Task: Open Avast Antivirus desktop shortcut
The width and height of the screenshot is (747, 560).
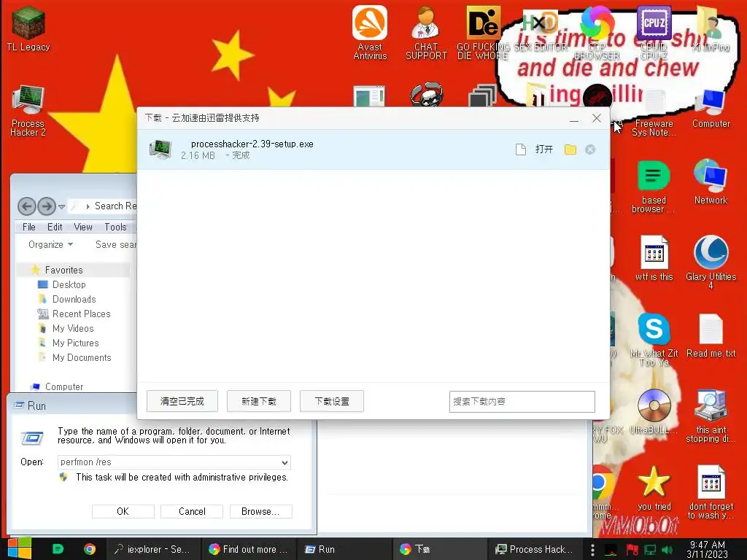Action: click(x=370, y=32)
